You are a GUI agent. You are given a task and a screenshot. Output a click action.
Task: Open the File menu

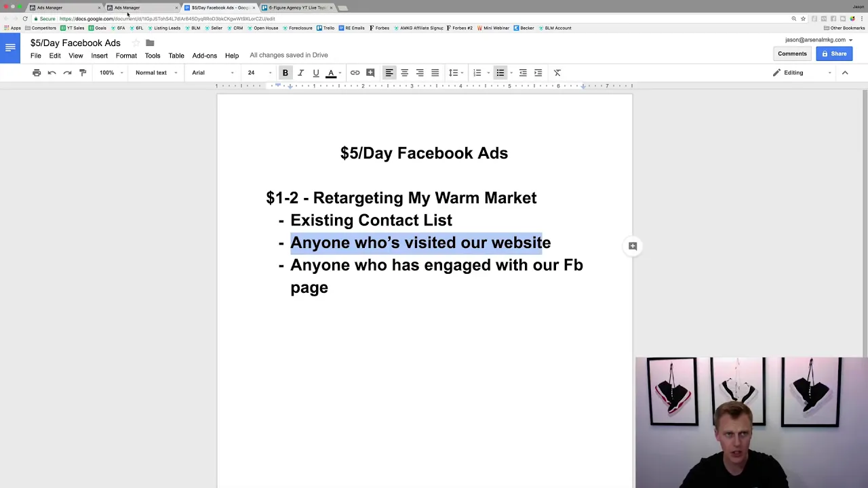point(36,56)
